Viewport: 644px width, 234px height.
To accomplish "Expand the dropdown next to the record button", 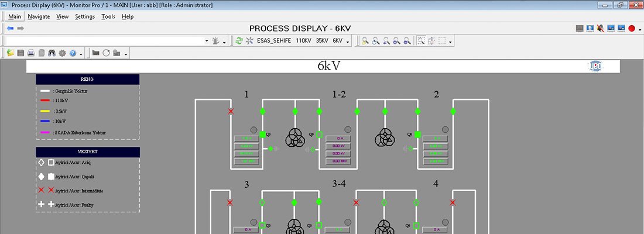I will coord(639,29).
